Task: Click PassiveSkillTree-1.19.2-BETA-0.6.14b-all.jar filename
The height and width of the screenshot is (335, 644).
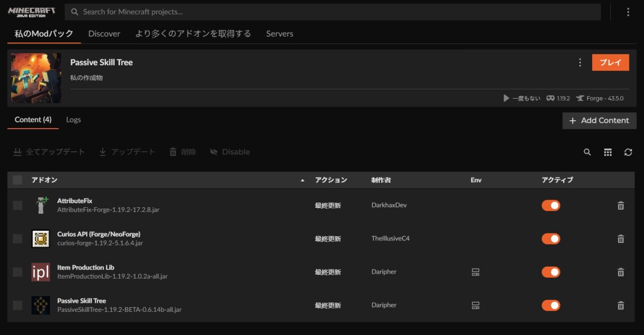Action: pyautogui.click(x=119, y=310)
